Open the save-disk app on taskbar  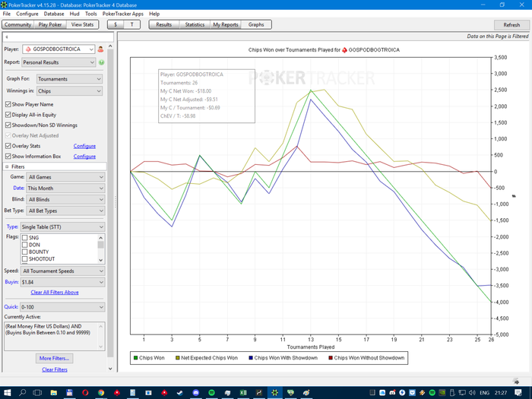coord(70,393)
